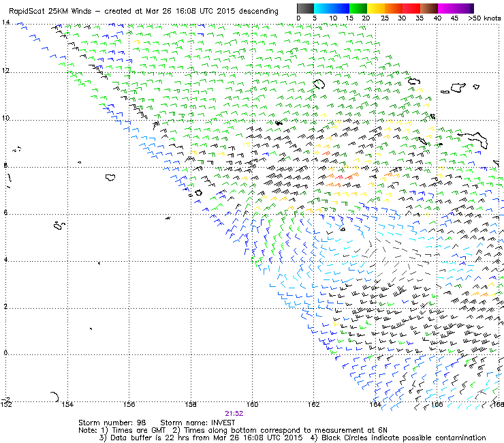Click the longitude label "154"
The width and height of the screenshot is (504, 443).
pyautogui.click(x=67, y=404)
